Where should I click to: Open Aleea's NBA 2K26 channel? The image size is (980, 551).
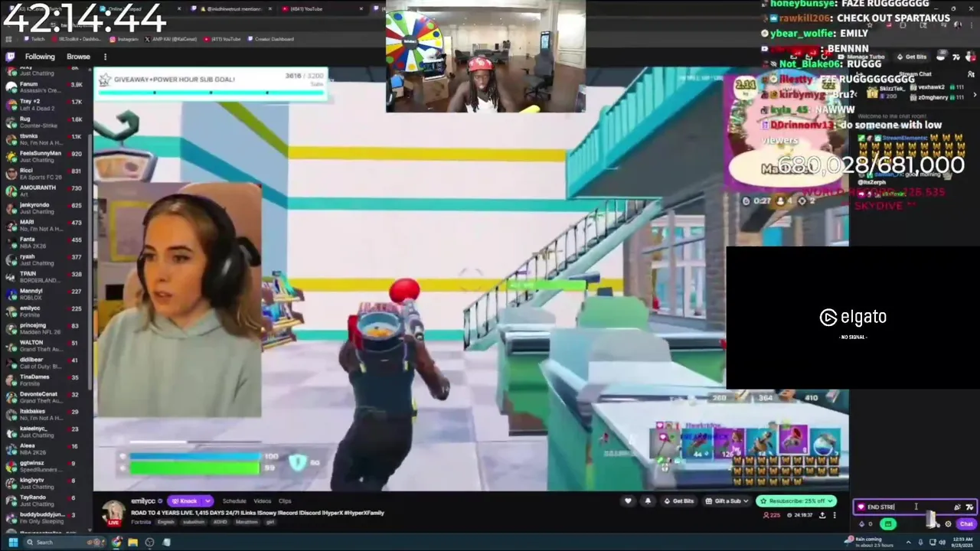(46, 448)
